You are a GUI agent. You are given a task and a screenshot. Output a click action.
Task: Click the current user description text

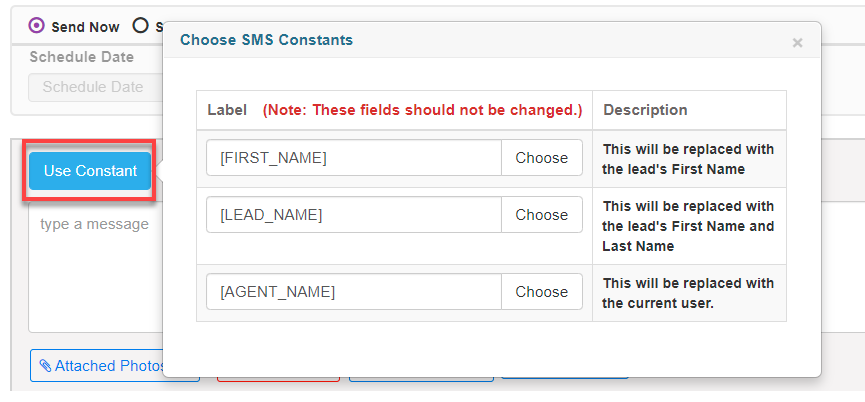pos(688,292)
